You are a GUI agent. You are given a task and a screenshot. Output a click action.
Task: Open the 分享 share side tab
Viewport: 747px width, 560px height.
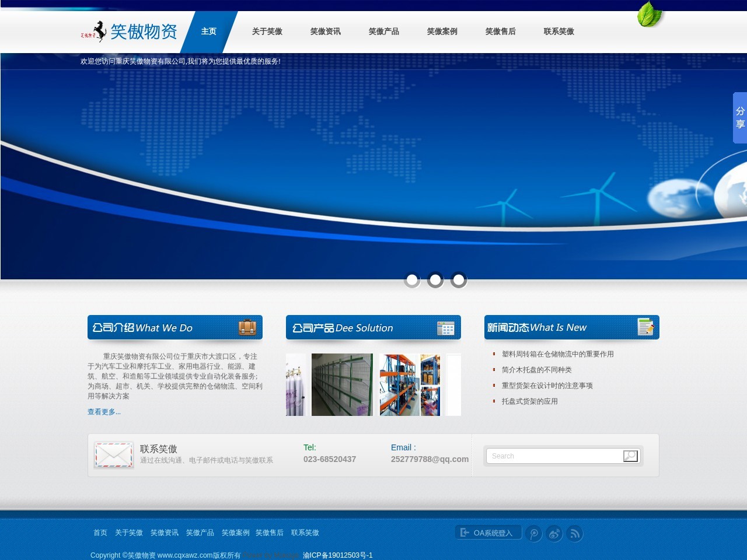tap(740, 118)
